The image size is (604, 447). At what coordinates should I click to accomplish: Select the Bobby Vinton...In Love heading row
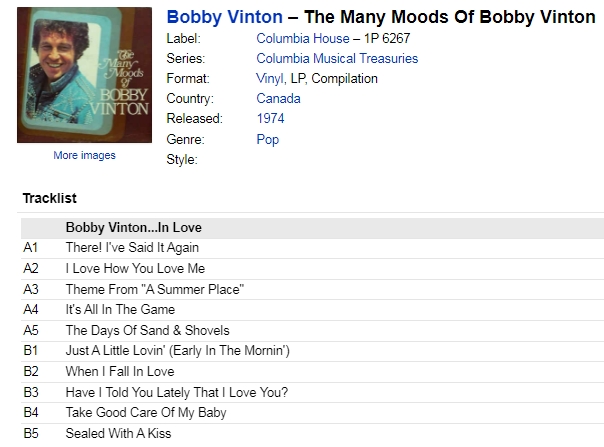click(312, 227)
